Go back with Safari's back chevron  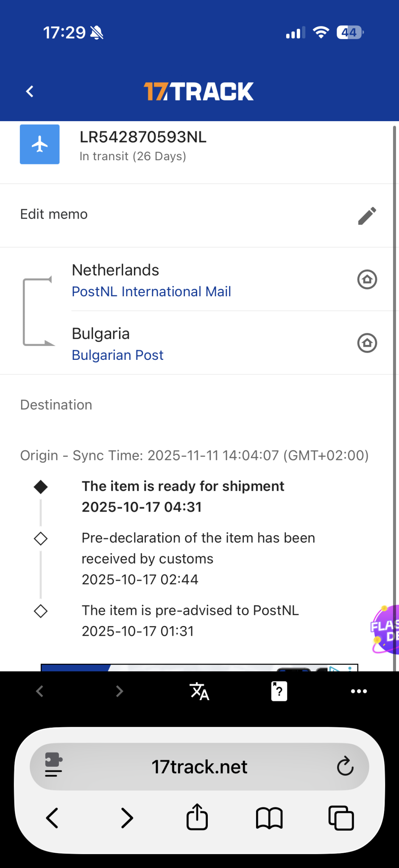53,818
